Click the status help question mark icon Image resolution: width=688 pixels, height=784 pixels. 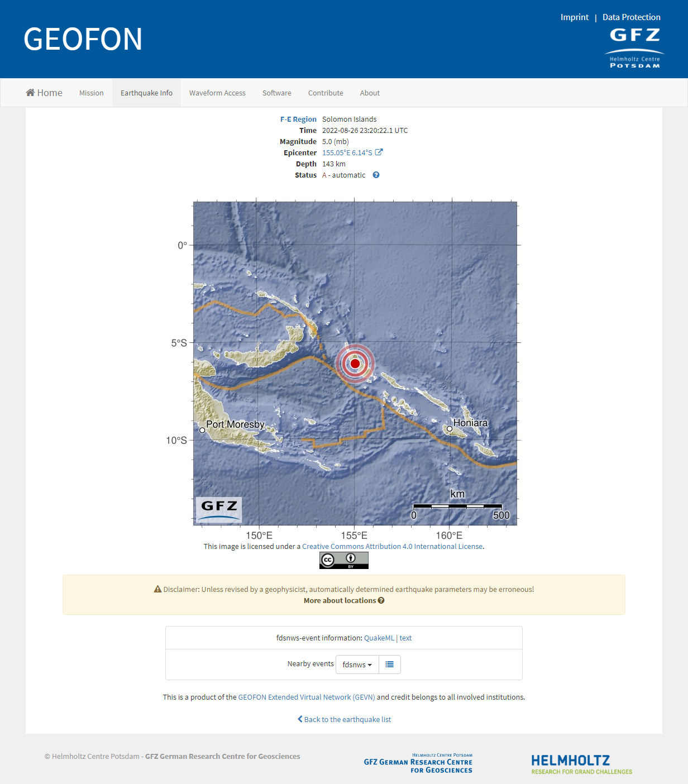click(376, 175)
